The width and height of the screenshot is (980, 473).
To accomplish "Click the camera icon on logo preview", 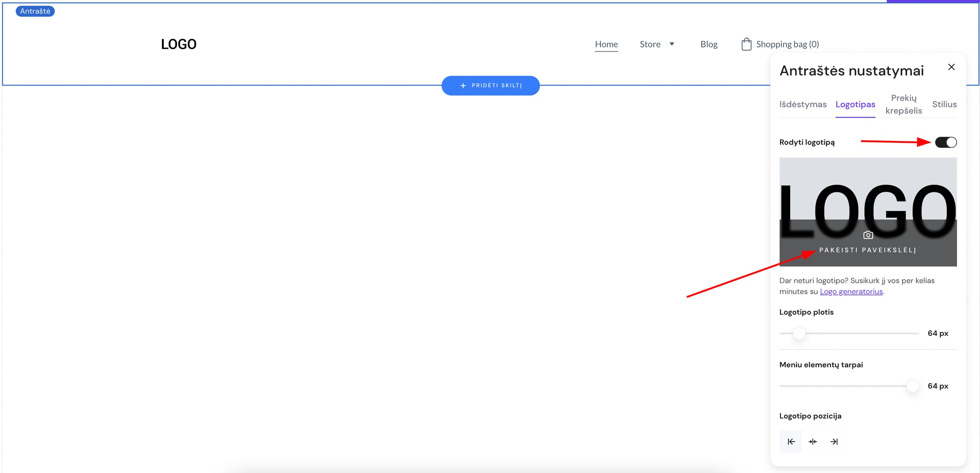I will [x=868, y=235].
